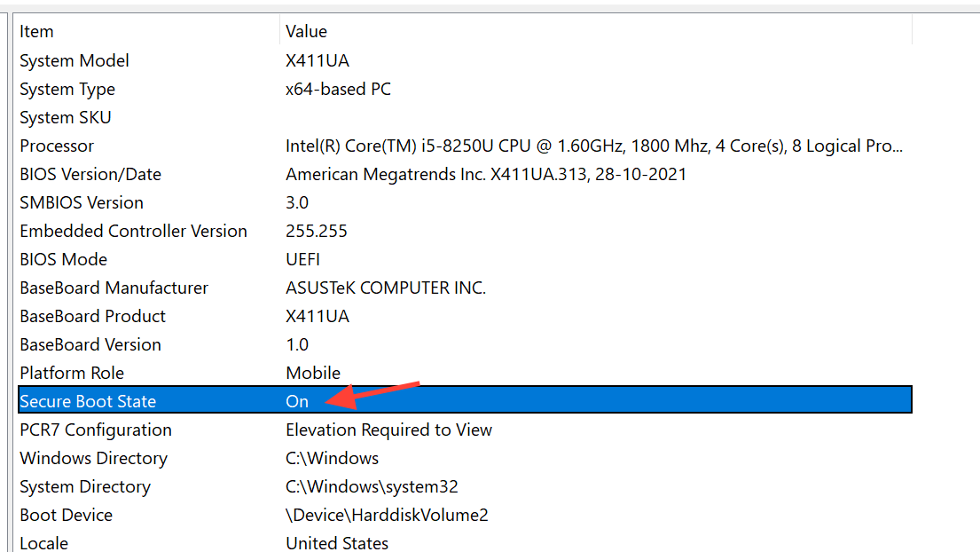Select the Platform Role row

[72, 373]
